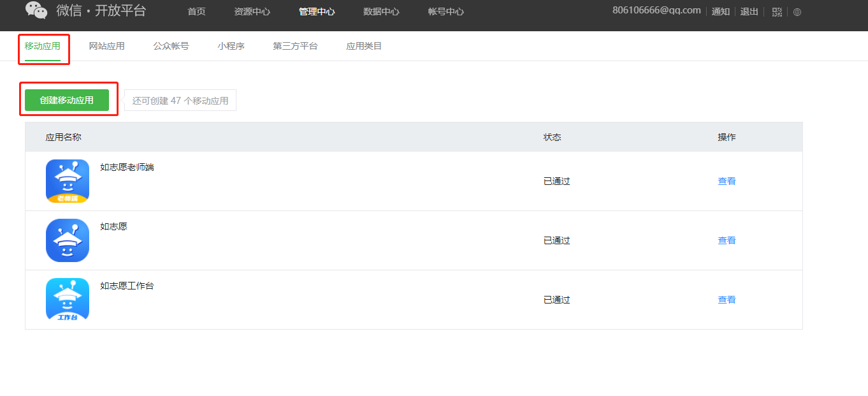
Task: Go to 首页 in top navigation
Action: [197, 11]
